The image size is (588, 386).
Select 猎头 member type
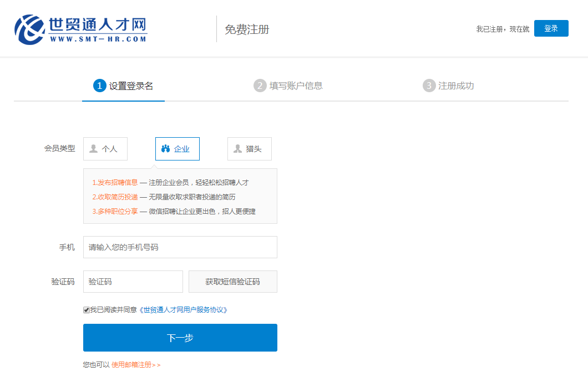point(250,149)
